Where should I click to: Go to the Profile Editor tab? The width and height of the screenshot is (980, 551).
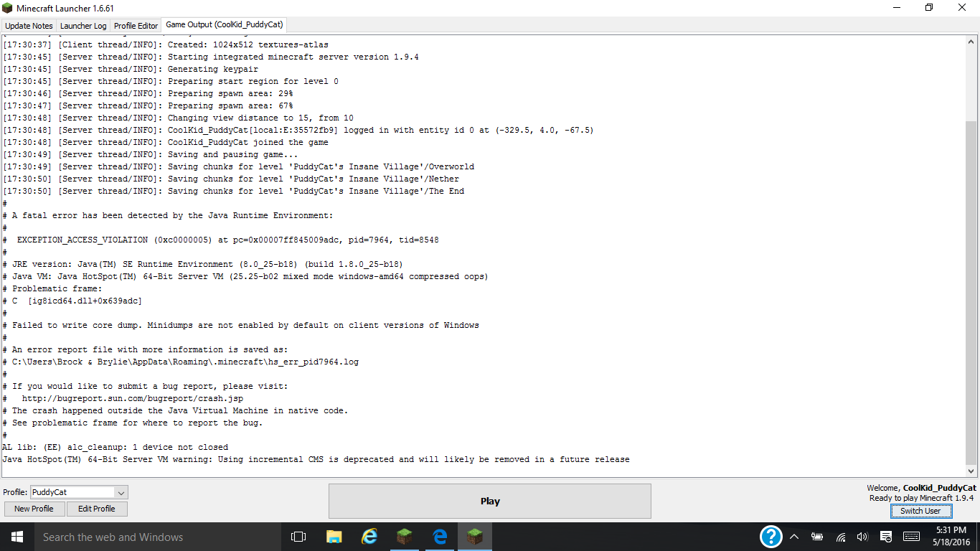click(x=136, y=26)
